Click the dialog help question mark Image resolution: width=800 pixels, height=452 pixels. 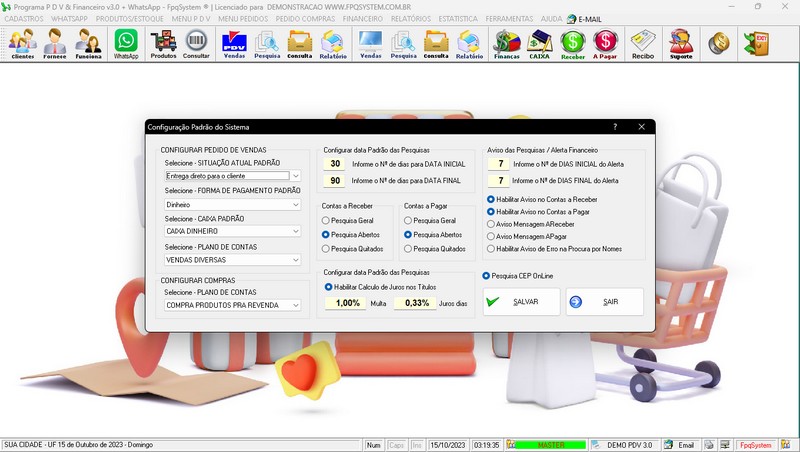pos(615,127)
